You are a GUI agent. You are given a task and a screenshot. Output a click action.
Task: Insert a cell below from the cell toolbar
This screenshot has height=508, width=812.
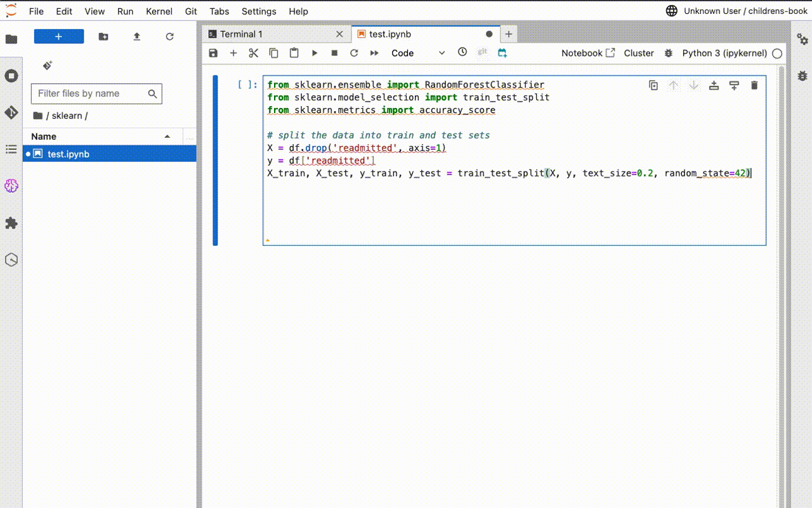coord(734,85)
